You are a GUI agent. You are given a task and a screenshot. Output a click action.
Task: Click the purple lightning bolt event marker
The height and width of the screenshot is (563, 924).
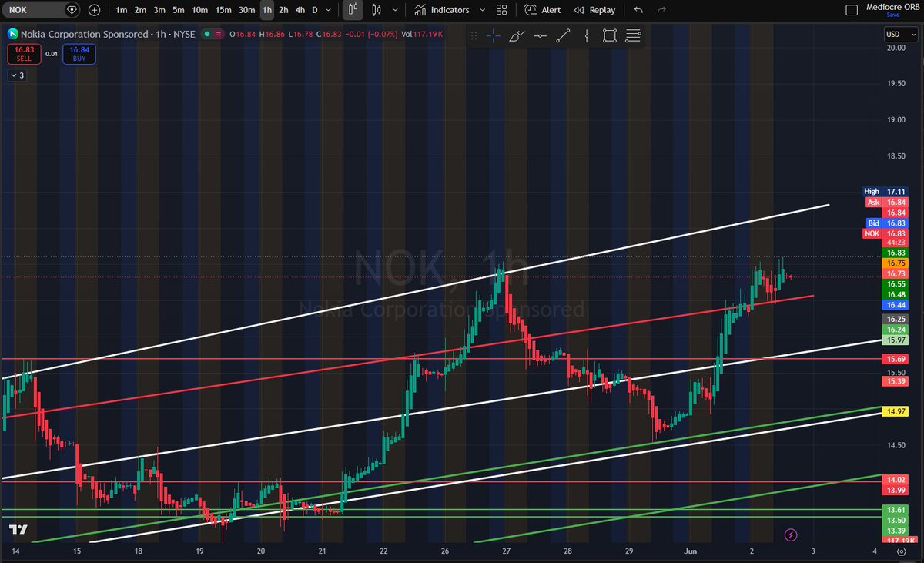point(790,535)
